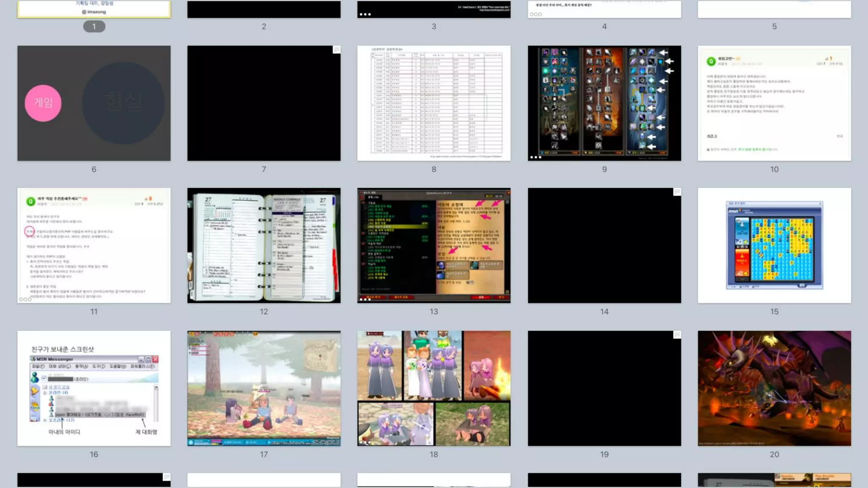Select slide 6 with pink 게임 circle
868x488 pixels.
(x=94, y=103)
